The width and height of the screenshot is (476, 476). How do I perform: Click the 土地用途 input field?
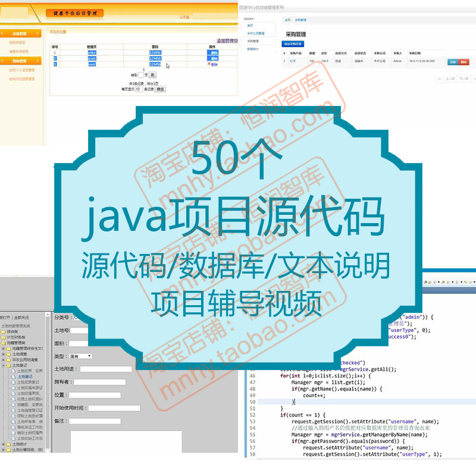pos(106,369)
